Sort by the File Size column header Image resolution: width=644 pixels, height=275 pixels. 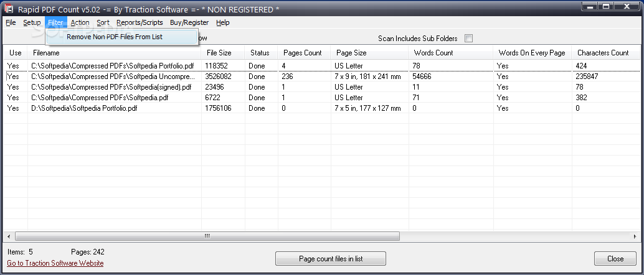point(223,53)
